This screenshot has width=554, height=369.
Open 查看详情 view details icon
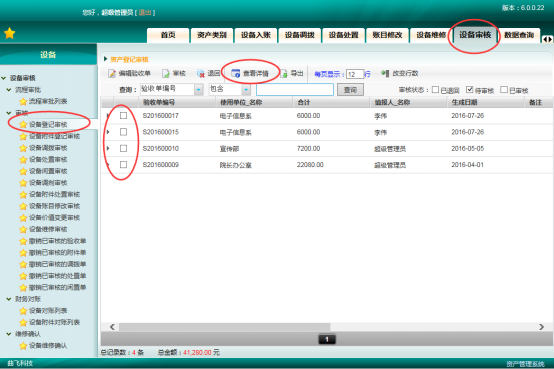[235, 73]
